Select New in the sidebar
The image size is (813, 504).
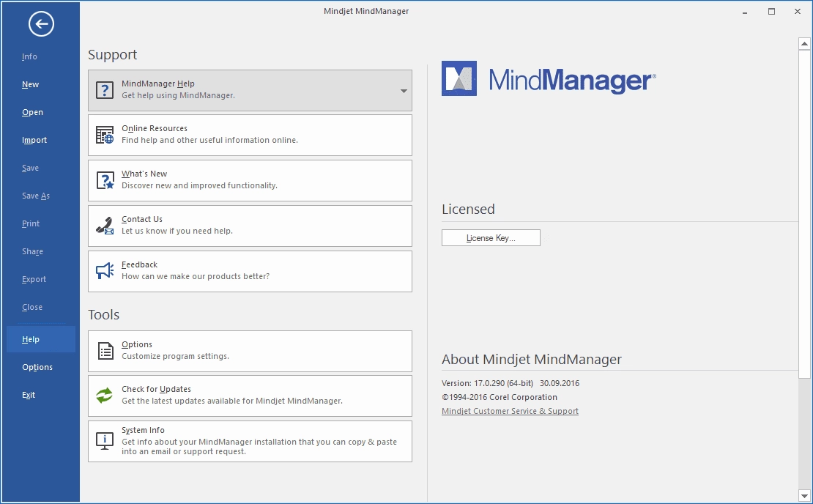coord(30,84)
